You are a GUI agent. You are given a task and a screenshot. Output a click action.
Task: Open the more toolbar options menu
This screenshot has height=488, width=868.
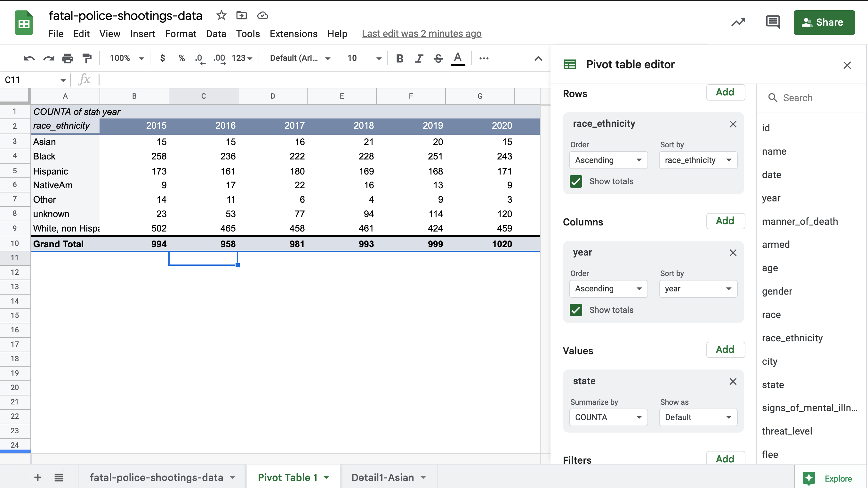click(x=484, y=58)
